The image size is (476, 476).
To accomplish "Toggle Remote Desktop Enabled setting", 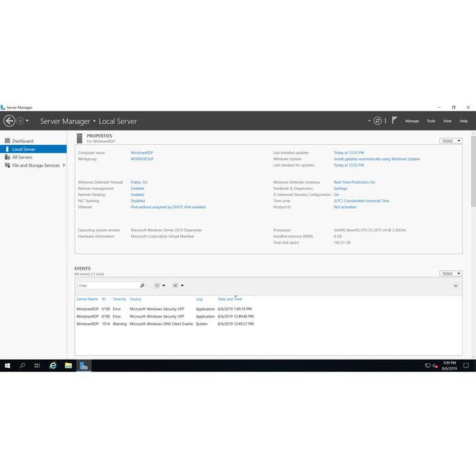I will click(x=137, y=194).
